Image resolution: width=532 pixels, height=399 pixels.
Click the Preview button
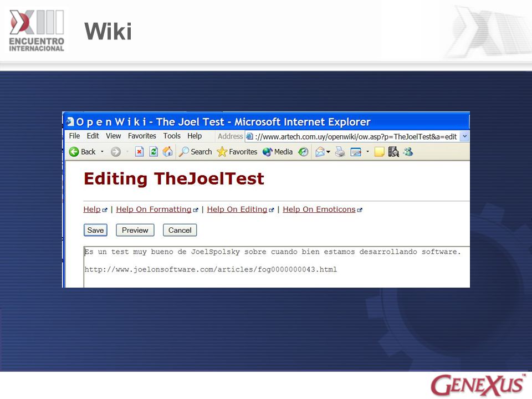[x=135, y=230]
